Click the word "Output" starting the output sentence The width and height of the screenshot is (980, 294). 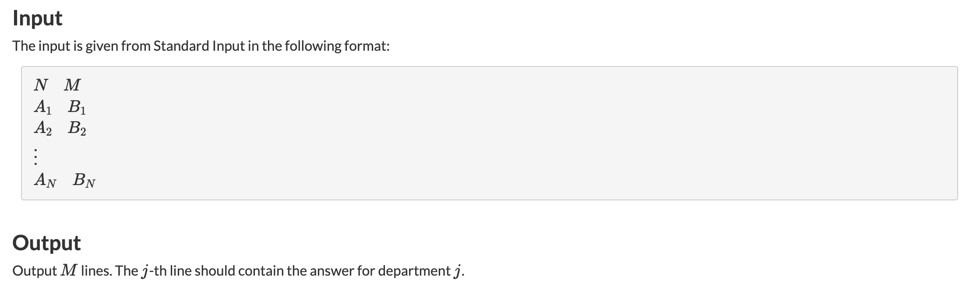pyautogui.click(x=35, y=271)
